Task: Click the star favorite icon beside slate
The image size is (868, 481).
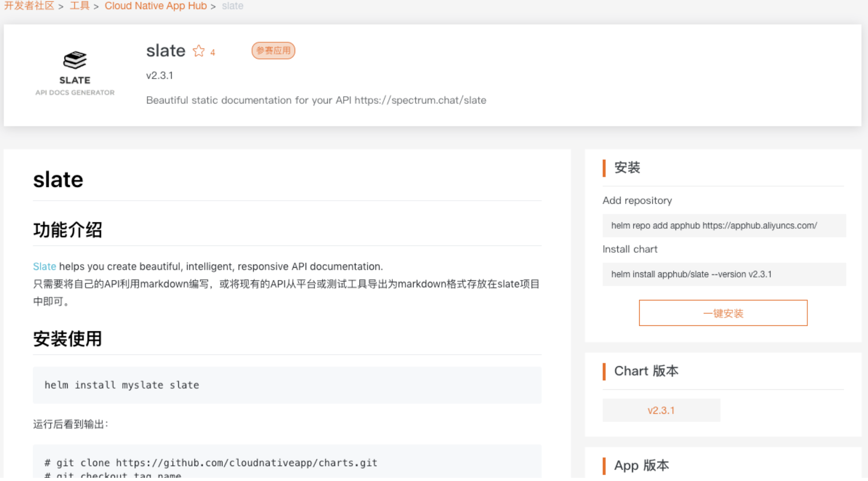Action: coord(198,51)
